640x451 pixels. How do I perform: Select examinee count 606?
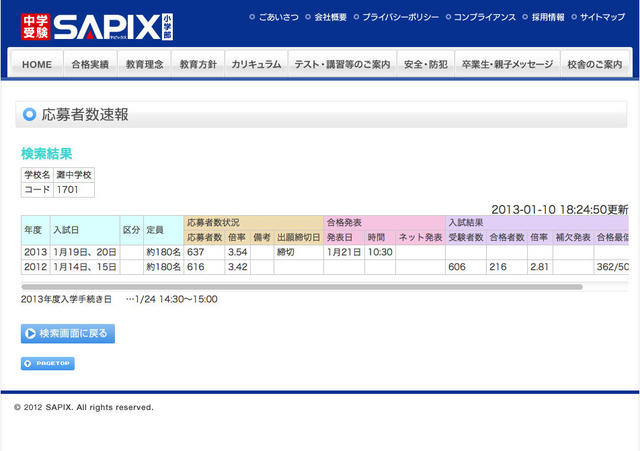coord(466,267)
